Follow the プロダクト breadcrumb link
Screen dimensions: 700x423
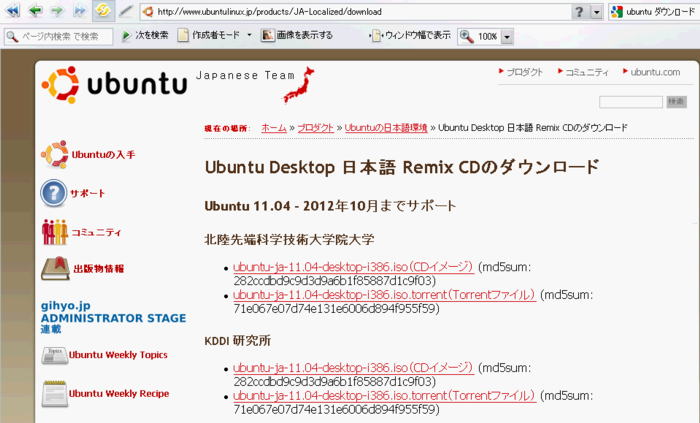click(x=316, y=128)
